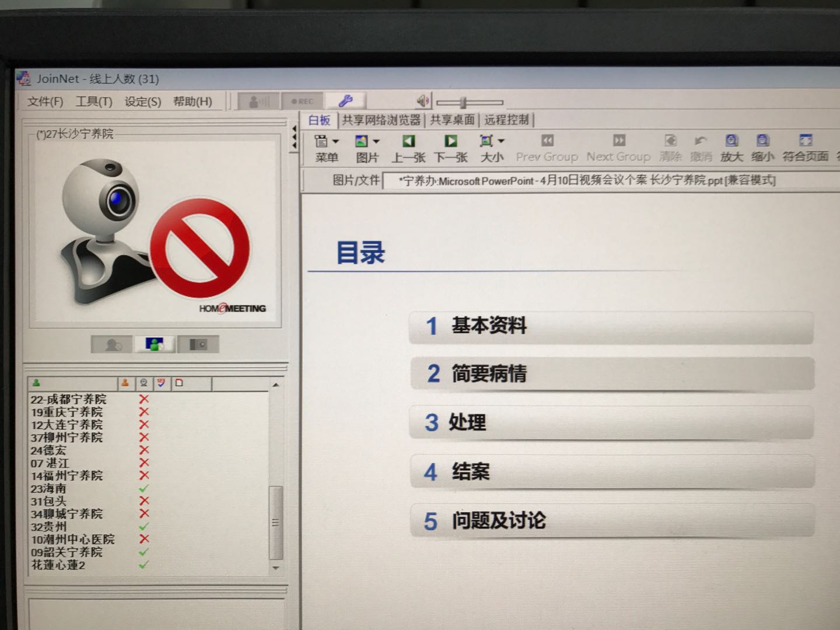
Task: Click slide item 3 处理
Action: click(612, 422)
